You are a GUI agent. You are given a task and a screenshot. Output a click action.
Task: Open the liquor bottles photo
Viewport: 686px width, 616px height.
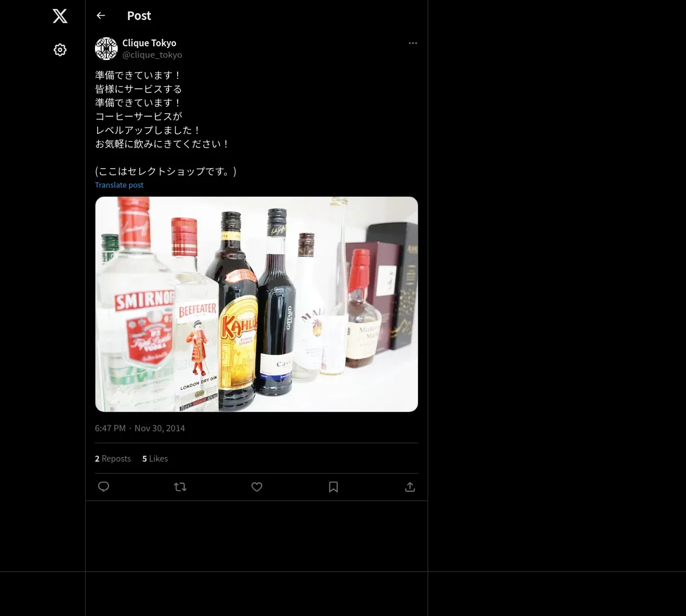coord(257,304)
